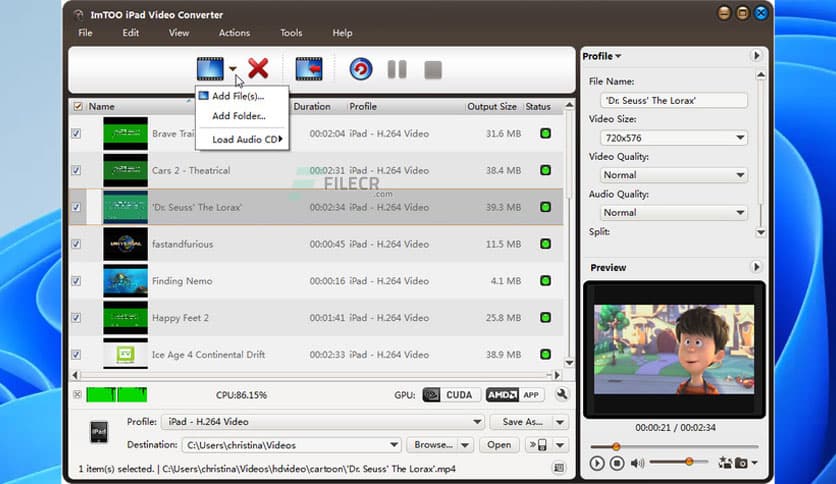The width and height of the screenshot is (836, 484).
Task: Open the Browse dropdown arrow
Action: click(465, 445)
